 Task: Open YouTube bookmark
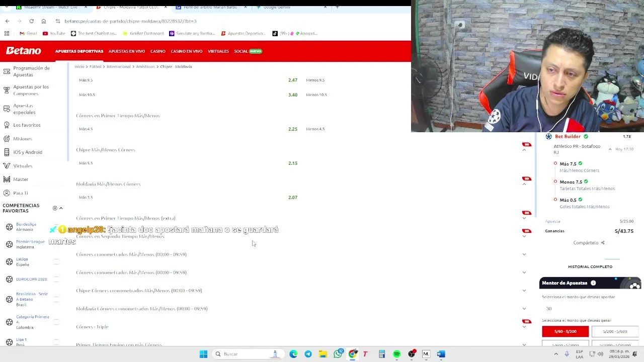(54, 33)
